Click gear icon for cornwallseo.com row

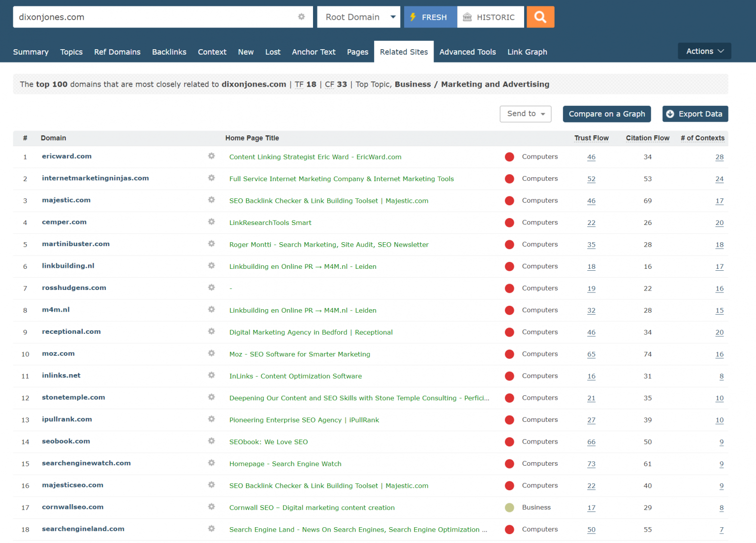tap(211, 507)
